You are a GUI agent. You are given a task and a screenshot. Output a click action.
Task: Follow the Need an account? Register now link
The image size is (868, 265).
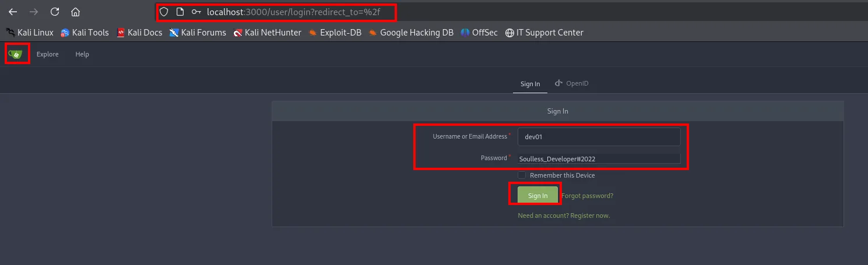[x=564, y=215]
